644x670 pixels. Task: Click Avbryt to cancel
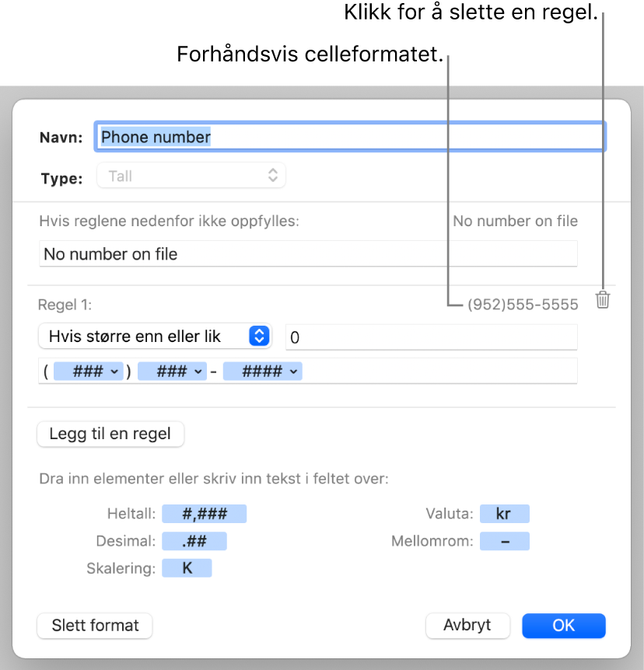click(467, 626)
